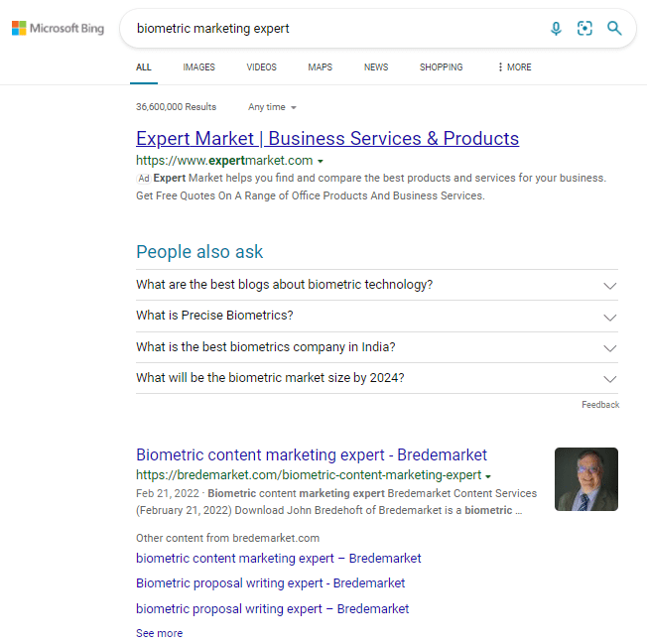Select the MAPS tab
This screenshot has height=644, width=647.
point(320,67)
